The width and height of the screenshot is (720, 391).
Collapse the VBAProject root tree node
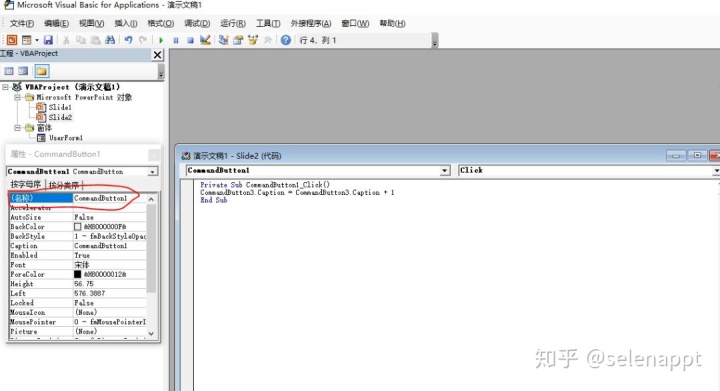pyautogui.click(x=6, y=87)
